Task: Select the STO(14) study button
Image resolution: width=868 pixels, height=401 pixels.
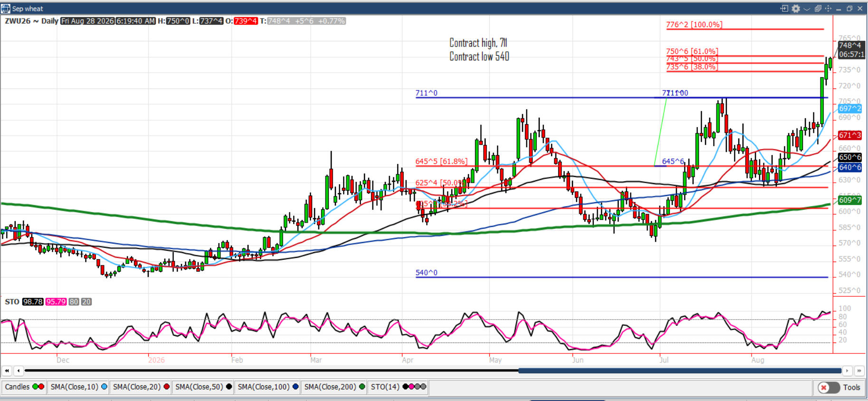Action: [x=399, y=387]
